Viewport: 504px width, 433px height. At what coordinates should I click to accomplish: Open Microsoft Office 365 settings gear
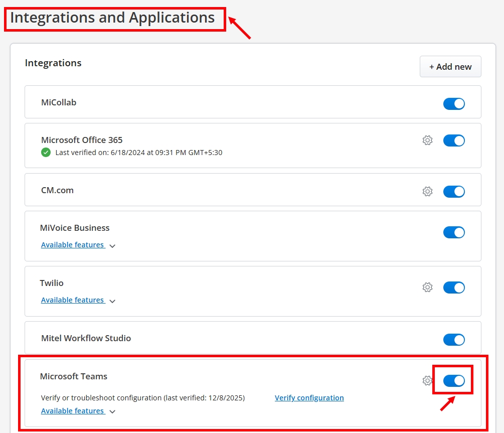[x=427, y=140]
